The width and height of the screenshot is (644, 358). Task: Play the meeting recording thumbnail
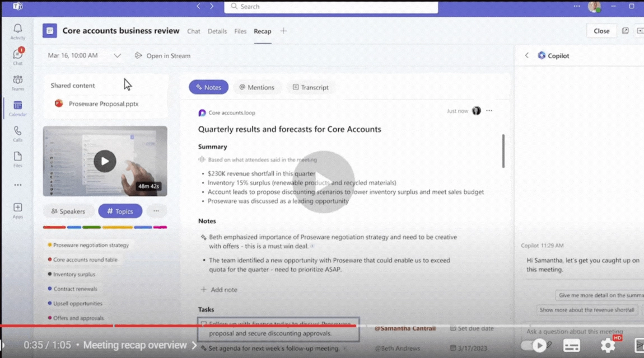point(105,161)
